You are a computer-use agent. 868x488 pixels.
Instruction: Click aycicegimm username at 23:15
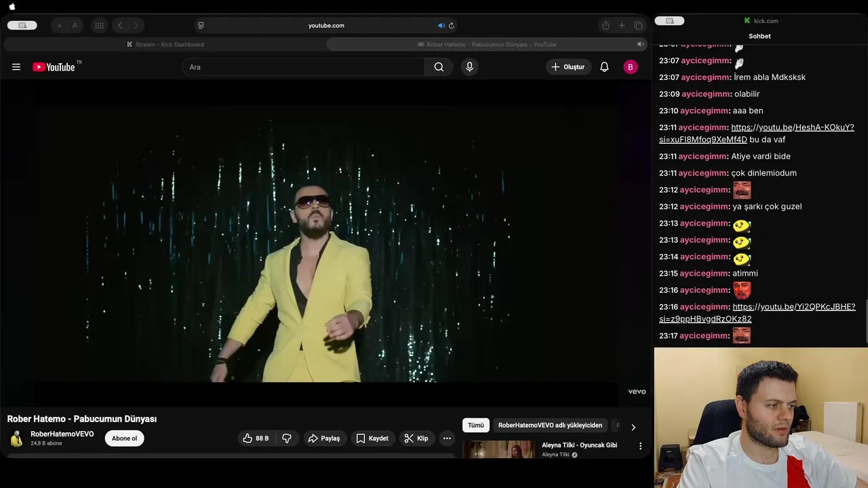704,274
